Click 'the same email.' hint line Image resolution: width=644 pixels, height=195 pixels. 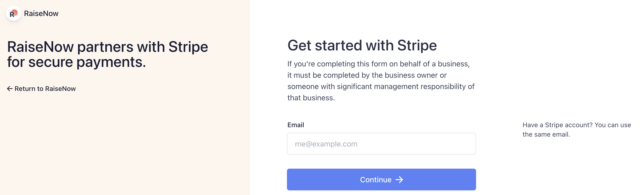coord(546,134)
